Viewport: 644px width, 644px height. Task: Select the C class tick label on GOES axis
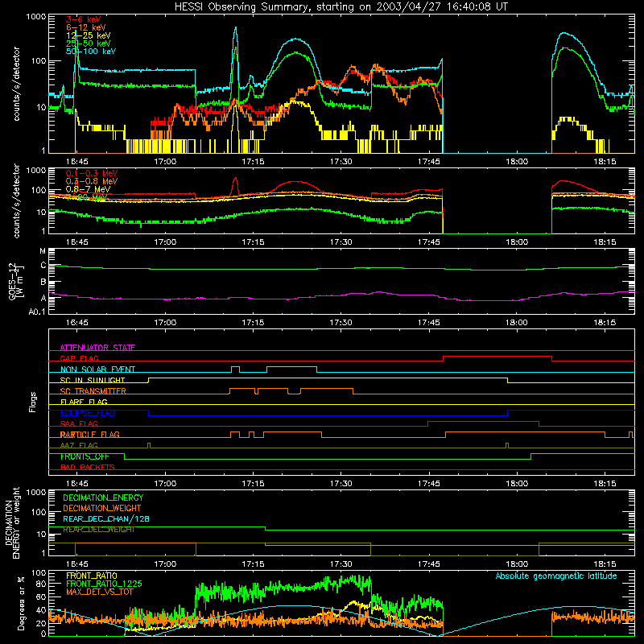[43, 266]
